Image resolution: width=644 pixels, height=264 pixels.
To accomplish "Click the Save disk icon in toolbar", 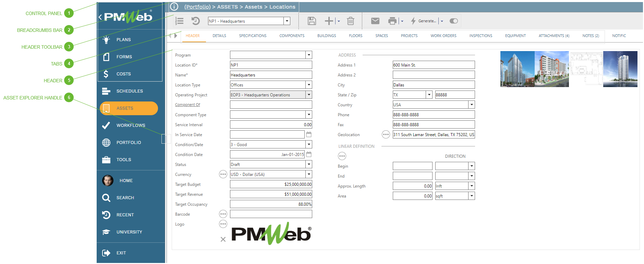I will pos(312,21).
